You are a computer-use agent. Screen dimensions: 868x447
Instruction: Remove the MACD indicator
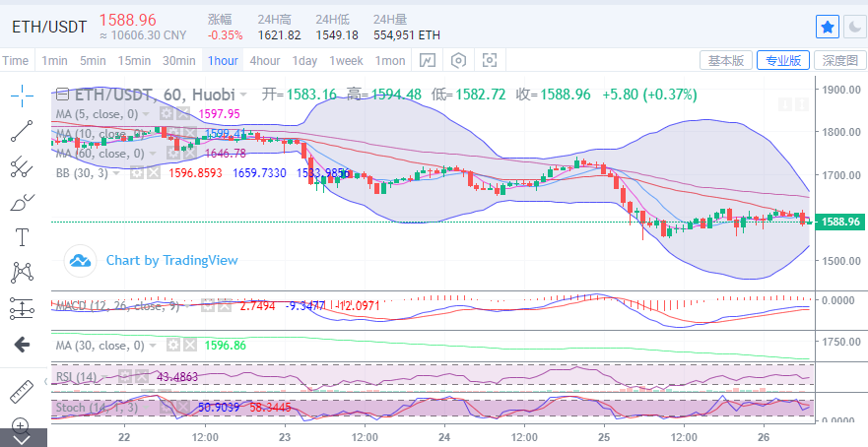(x=224, y=305)
